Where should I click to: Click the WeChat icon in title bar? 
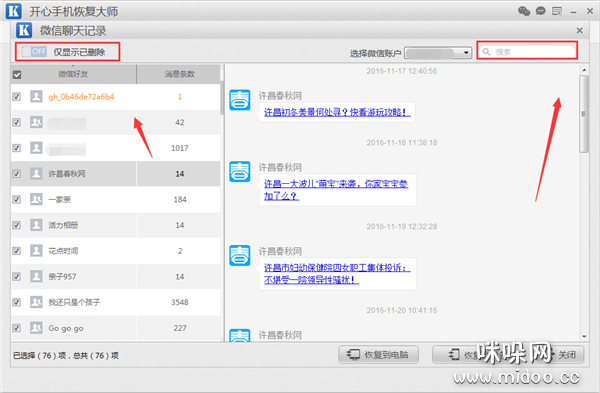524,11
